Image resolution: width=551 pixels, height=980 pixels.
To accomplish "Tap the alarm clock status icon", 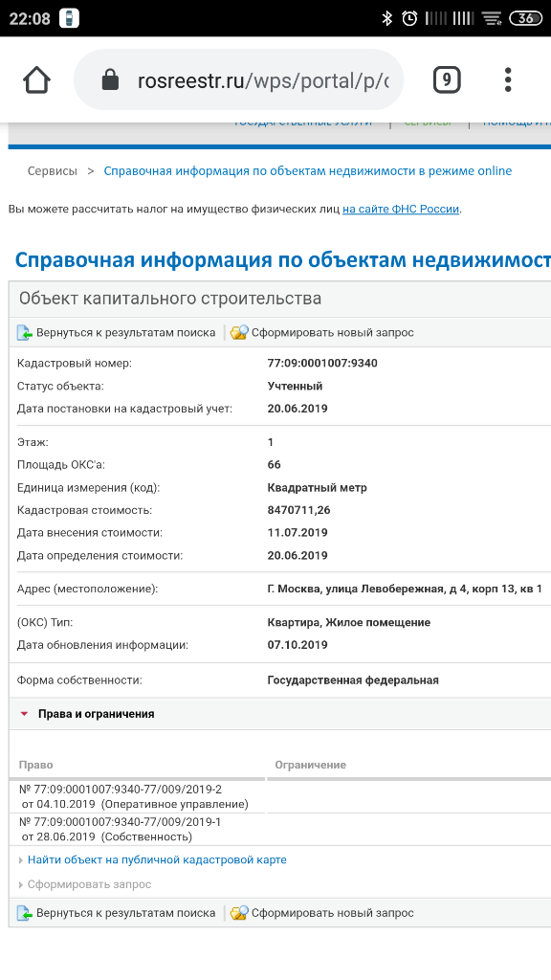I will (x=409, y=18).
